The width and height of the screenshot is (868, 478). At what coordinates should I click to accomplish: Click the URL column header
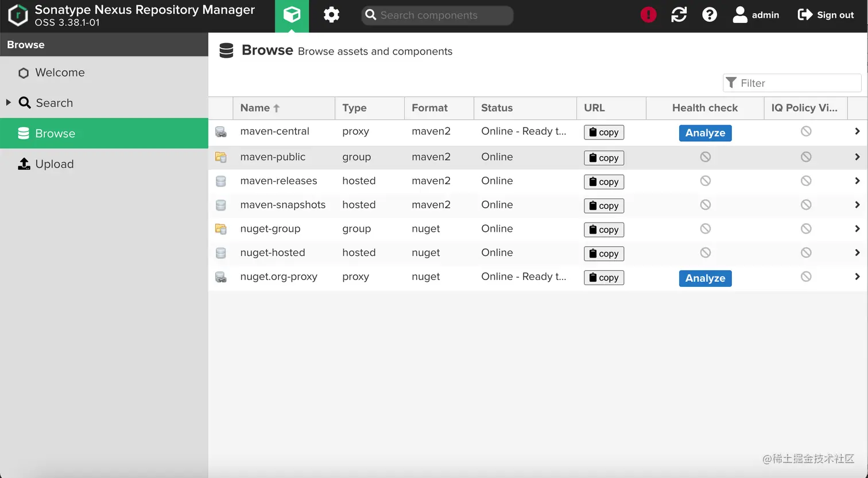click(x=611, y=108)
